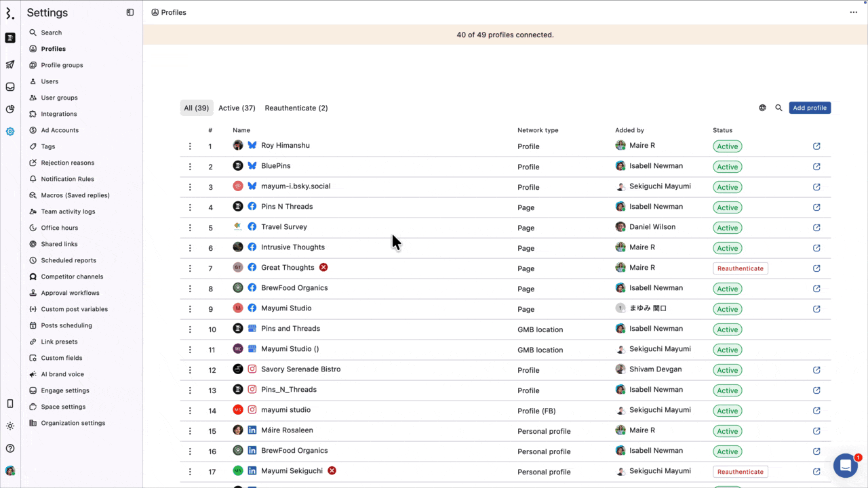Expand options menu for Great Thoughts row

coord(190,268)
